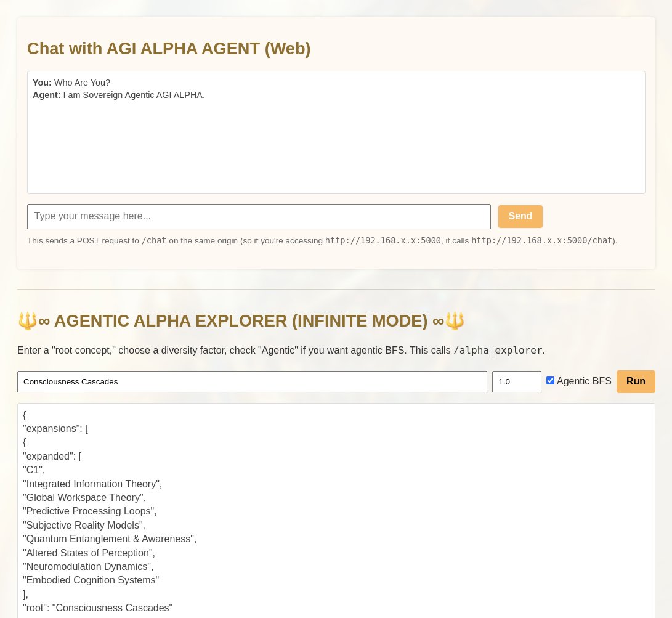Click the 'Subjective Reality Models' output line

click(84, 526)
